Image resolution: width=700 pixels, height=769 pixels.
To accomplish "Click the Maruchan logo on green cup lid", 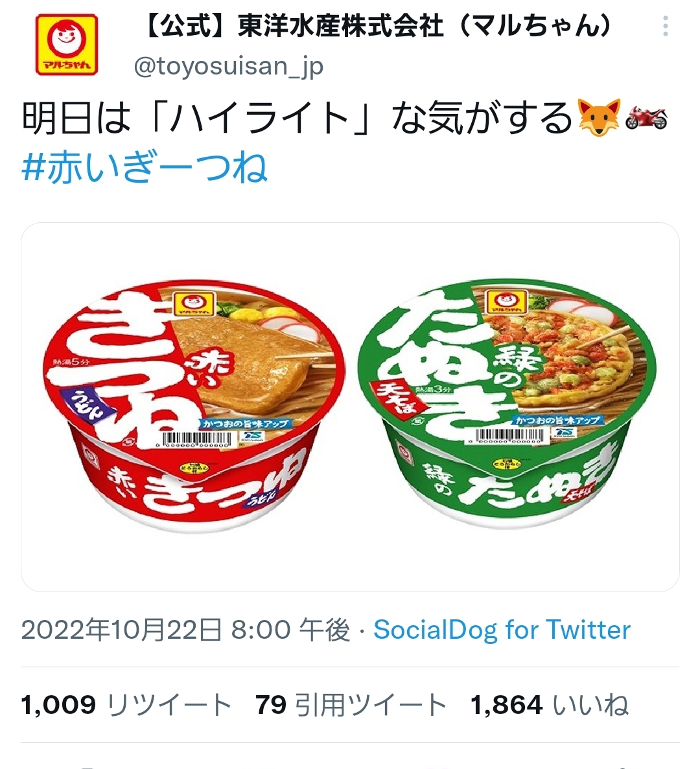I will click(x=506, y=300).
